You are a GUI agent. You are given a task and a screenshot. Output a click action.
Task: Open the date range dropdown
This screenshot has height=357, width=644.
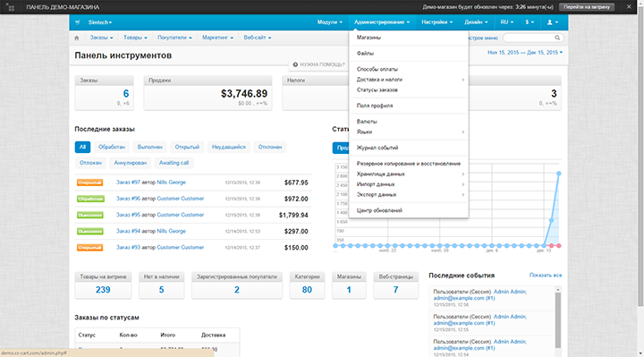tap(525, 53)
